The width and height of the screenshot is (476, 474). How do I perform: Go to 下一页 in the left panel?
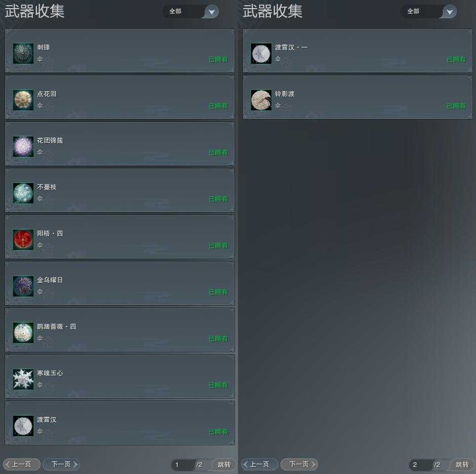[62, 464]
